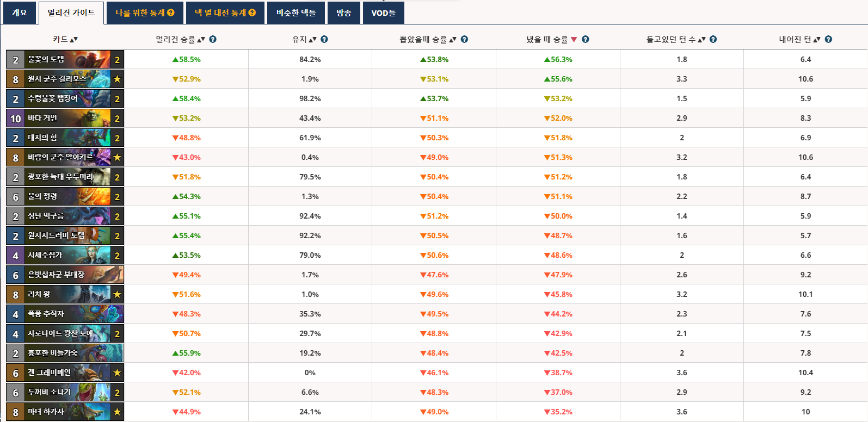
Task: Click question mark on 덱 별 대전 통계 tab
Action: pyautogui.click(x=252, y=13)
